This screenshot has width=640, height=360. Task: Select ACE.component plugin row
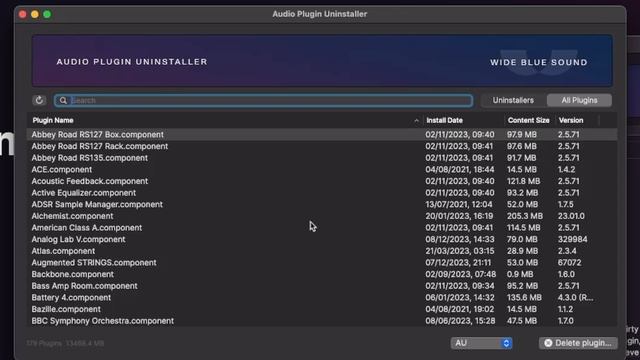pyautogui.click(x=322, y=169)
